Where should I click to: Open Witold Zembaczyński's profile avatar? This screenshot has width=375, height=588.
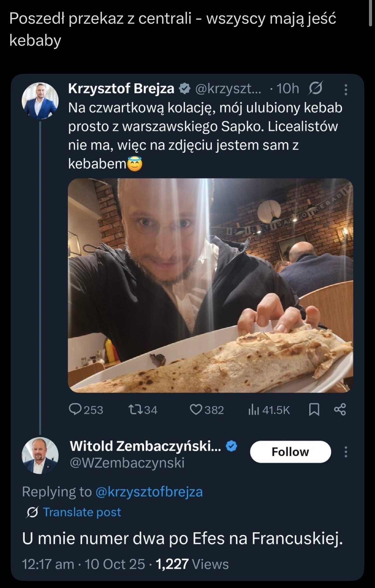[x=40, y=455]
